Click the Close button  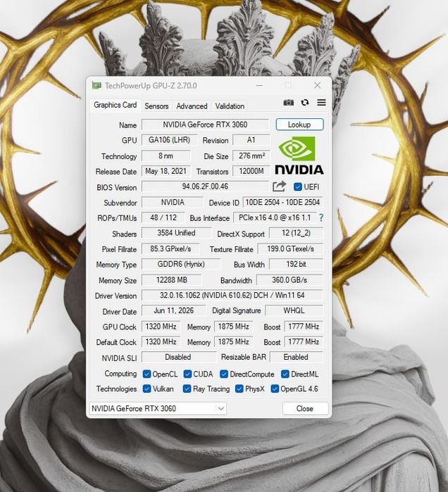click(x=305, y=408)
